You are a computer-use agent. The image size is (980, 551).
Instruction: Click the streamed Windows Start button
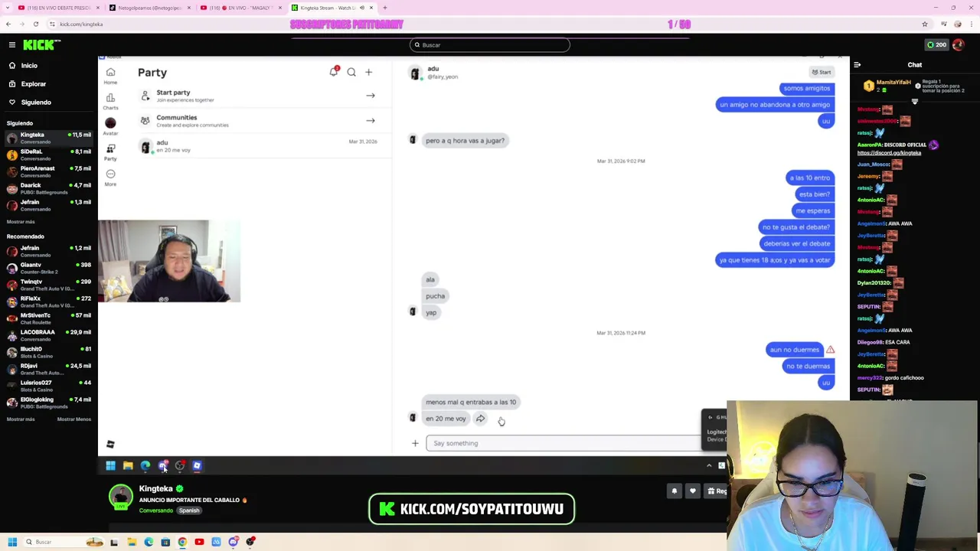pos(110,465)
